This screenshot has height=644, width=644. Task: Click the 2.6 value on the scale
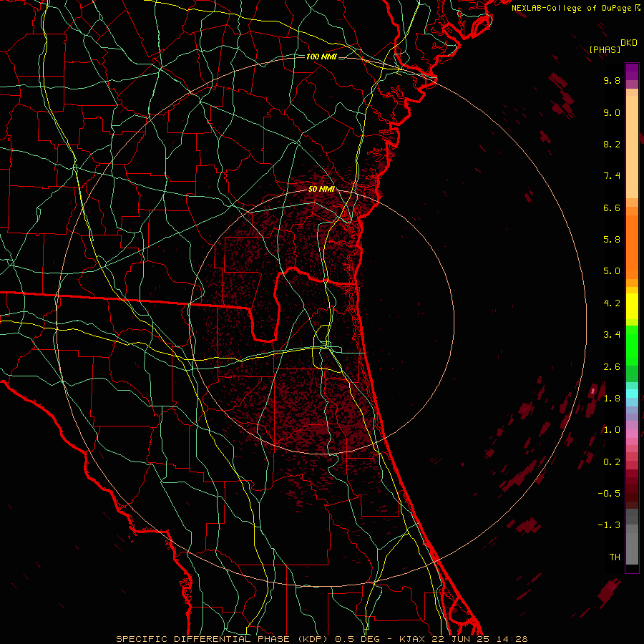coord(612,367)
